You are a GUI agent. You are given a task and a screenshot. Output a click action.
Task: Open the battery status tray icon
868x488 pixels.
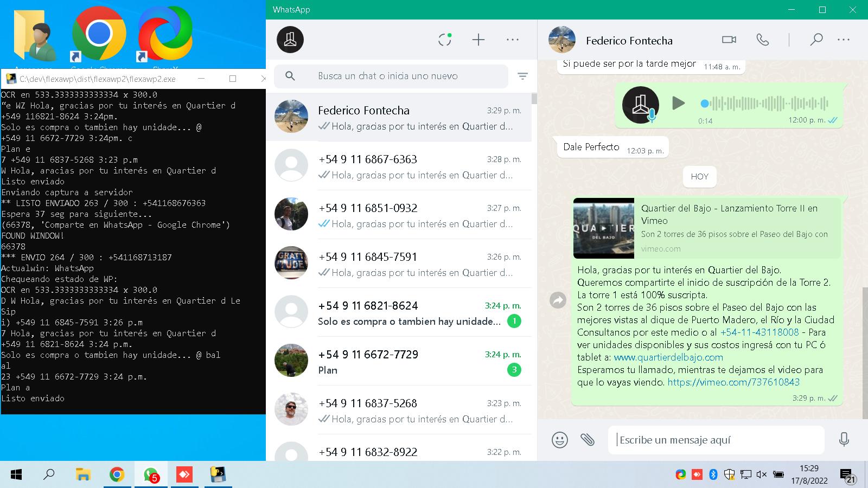(778, 474)
